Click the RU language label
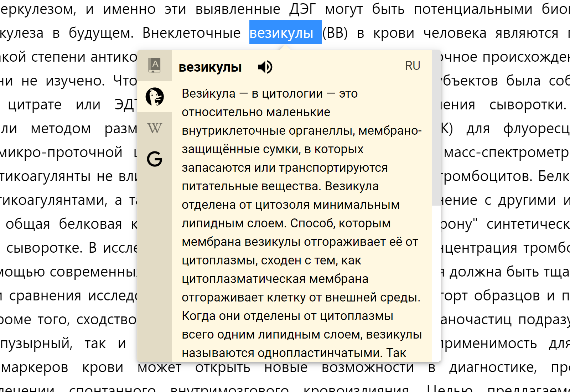Image resolution: width=570 pixels, height=392 pixels. coord(413,66)
